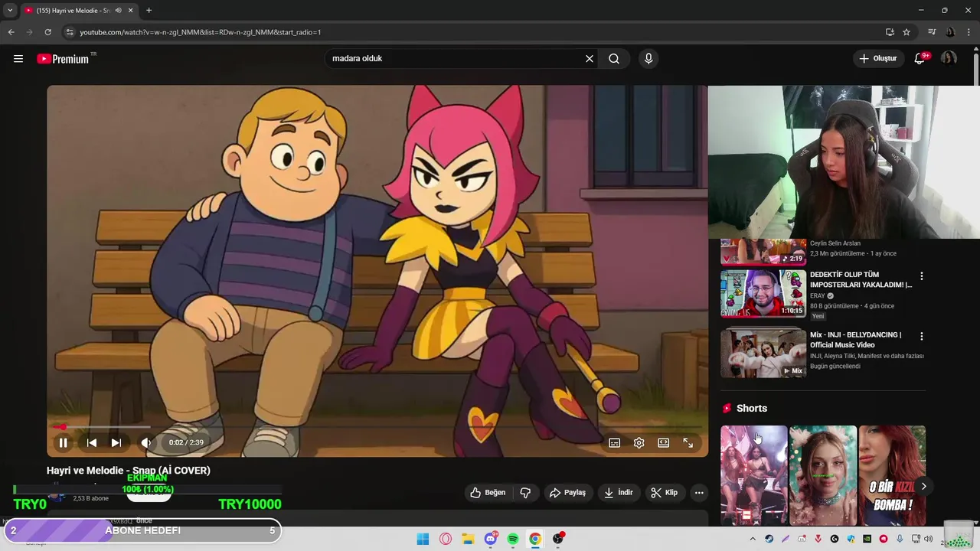980x551 pixels.
Task: Skip to the next video
Action: (x=116, y=442)
